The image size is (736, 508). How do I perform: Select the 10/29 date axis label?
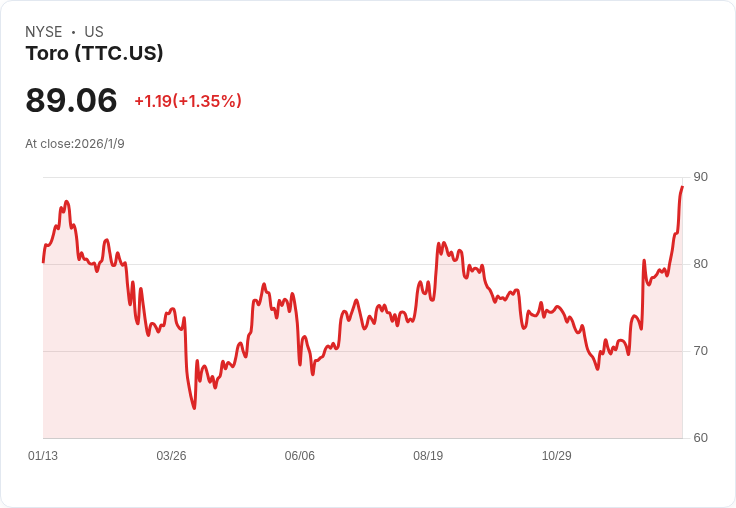(557, 455)
